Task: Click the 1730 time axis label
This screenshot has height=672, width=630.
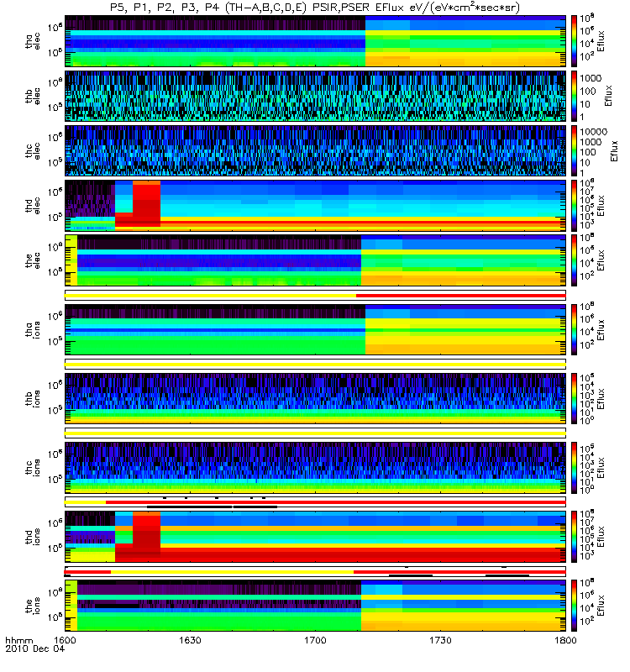Action: (440, 640)
